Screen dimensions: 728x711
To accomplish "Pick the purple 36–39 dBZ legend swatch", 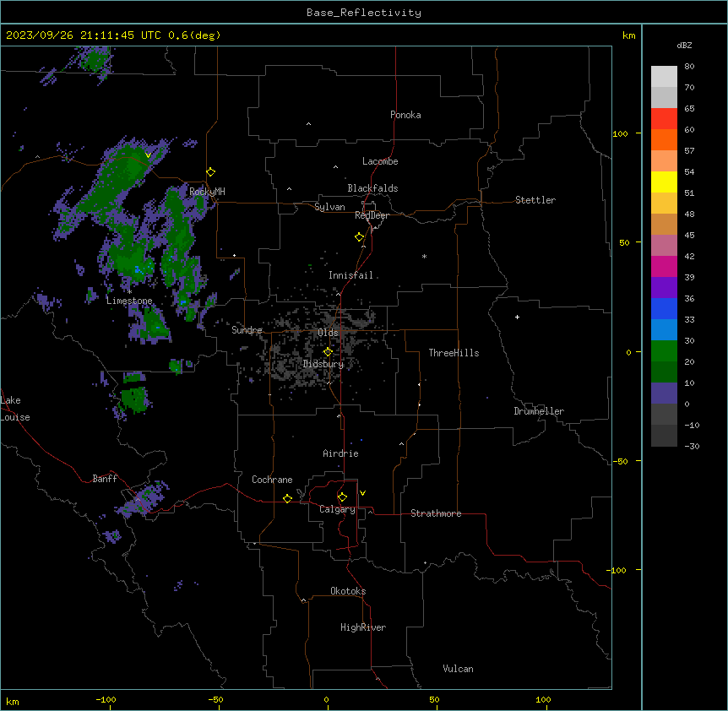I will [664, 288].
